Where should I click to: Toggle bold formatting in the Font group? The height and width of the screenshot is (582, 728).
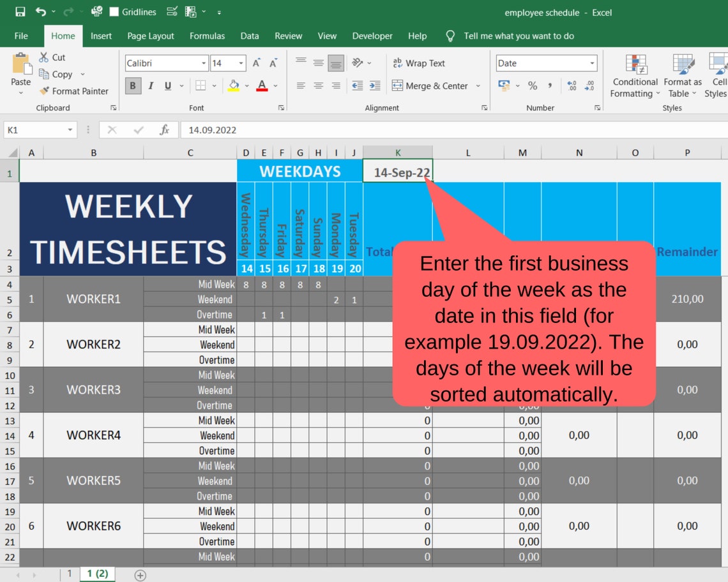[133, 86]
